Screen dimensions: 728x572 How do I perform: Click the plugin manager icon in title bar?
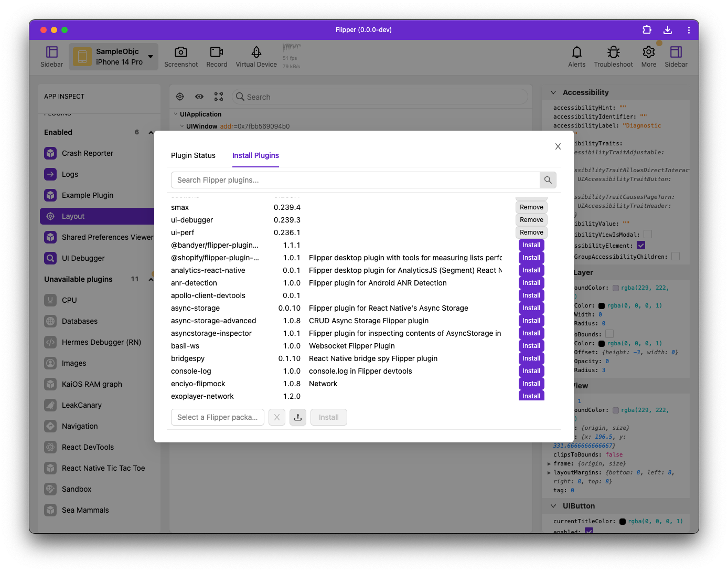647,30
